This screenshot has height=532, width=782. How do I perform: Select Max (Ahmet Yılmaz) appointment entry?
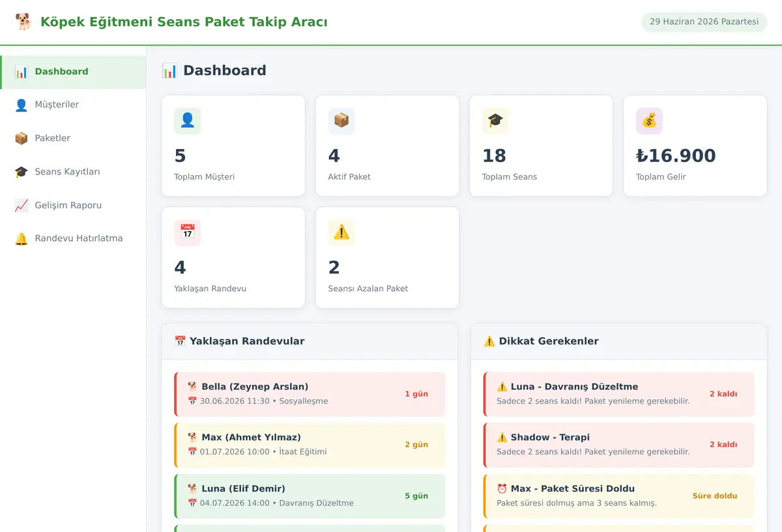pyautogui.click(x=310, y=445)
